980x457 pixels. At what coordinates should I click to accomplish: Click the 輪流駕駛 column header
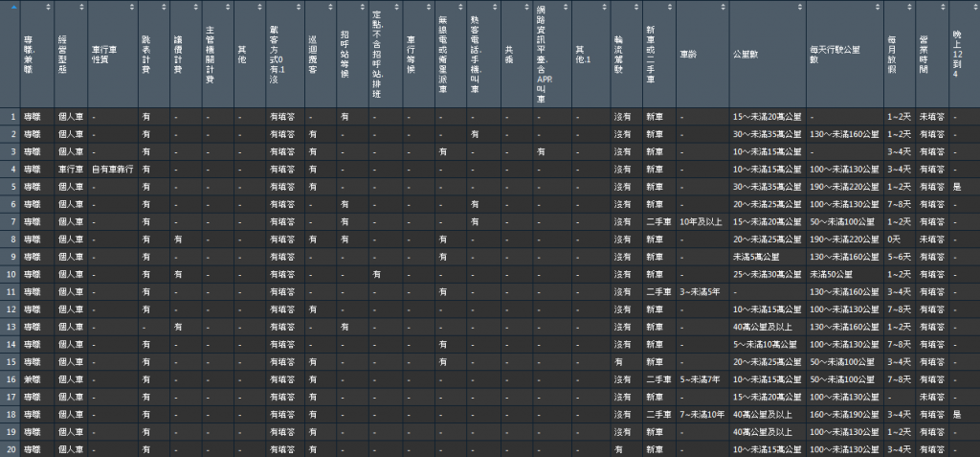click(x=626, y=54)
